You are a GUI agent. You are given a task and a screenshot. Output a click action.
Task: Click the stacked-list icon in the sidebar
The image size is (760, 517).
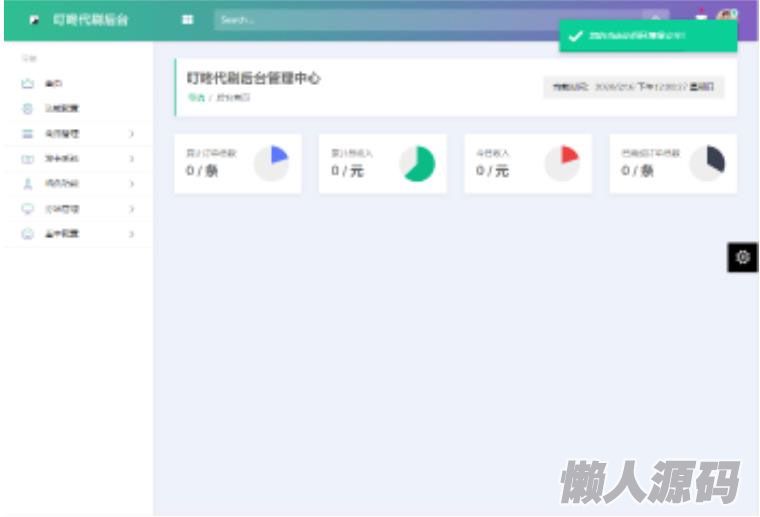[28, 134]
